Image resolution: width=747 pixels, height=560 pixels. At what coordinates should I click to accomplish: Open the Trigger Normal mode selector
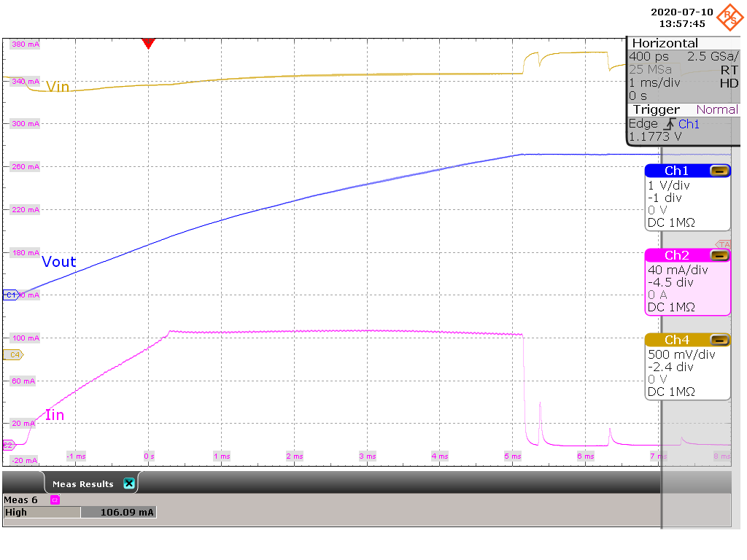point(716,109)
